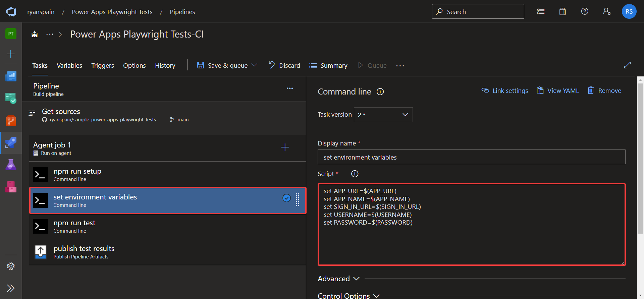This screenshot has height=299, width=644.
Task: Open Test Plans flask icon in sidebar
Action: tap(11, 165)
